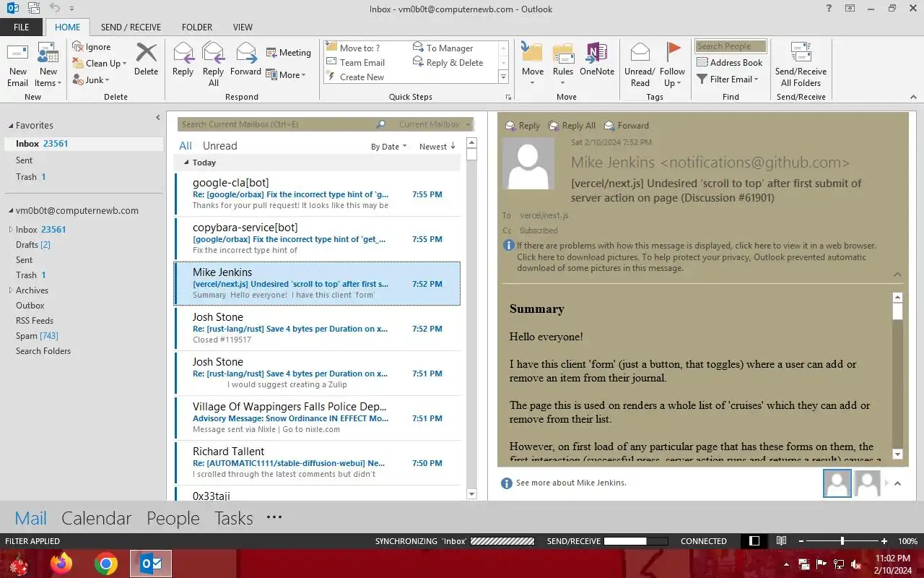Click the Forward ribbon button
Viewport: 924px width, 578px height.
(245, 59)
